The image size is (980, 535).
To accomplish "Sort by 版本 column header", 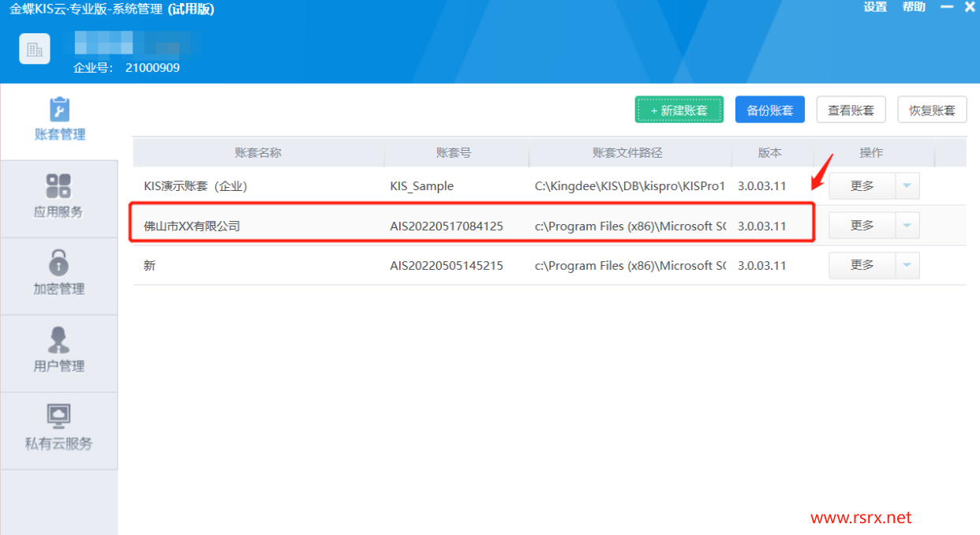I will click(769, 153).
